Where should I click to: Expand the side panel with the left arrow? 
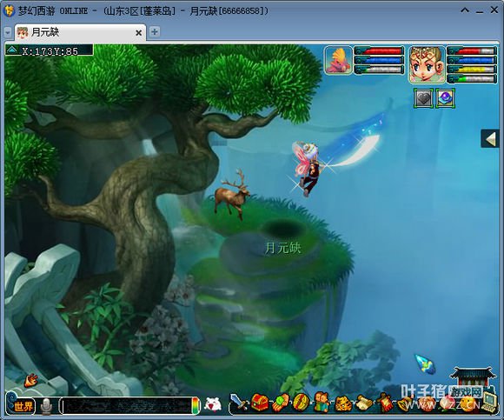490,139
